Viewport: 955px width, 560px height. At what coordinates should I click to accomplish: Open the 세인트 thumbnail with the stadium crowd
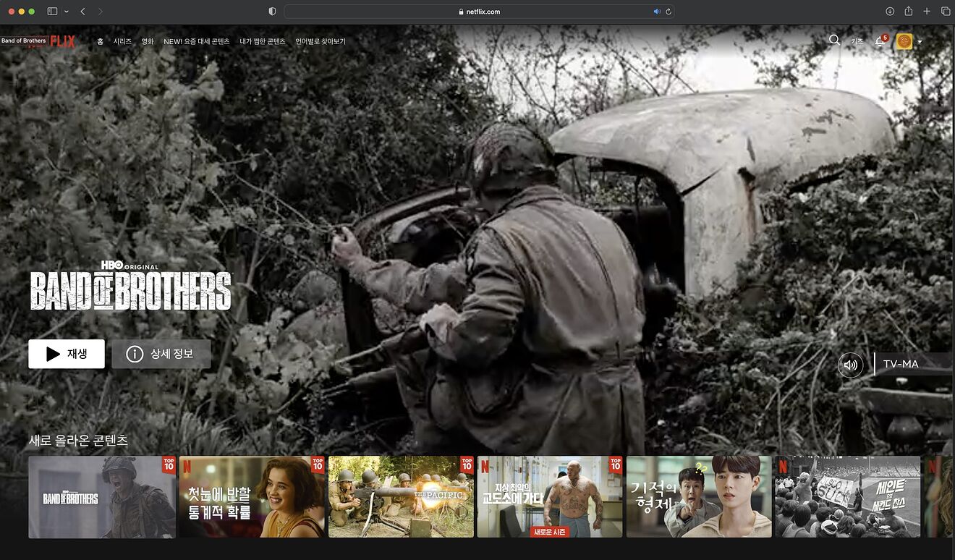(x=848, y=496)
